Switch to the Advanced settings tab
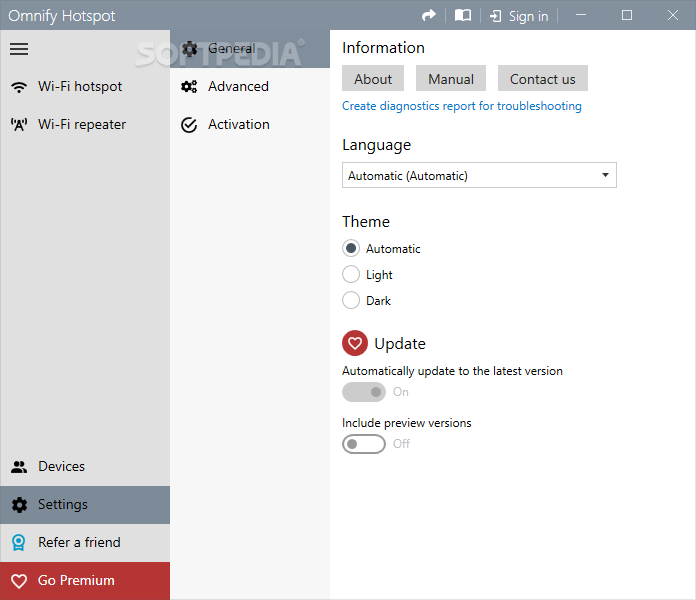 point(250,87)
